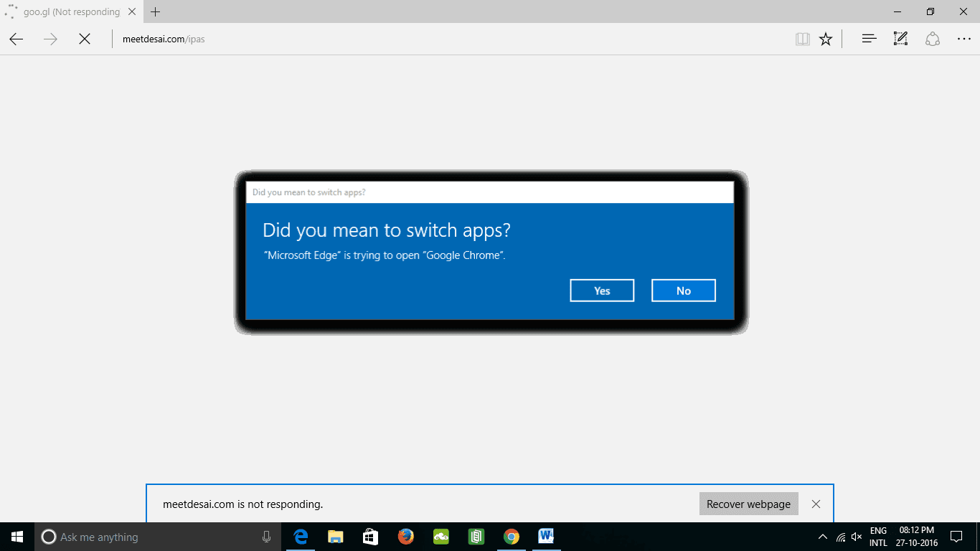
Task: Click the Recover webpage button
Action: pos(748,504)
